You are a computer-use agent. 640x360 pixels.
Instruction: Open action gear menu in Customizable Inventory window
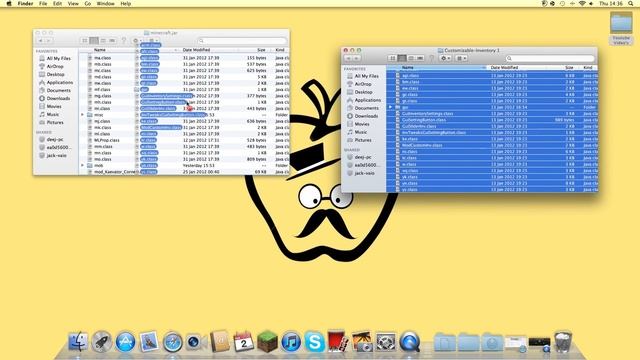(445, 58)
